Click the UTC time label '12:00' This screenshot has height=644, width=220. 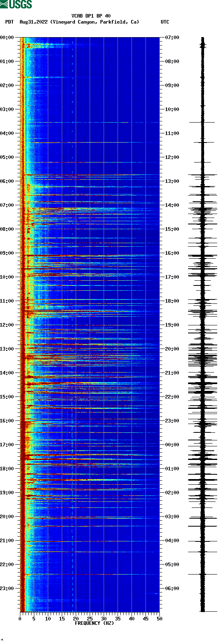172,157
